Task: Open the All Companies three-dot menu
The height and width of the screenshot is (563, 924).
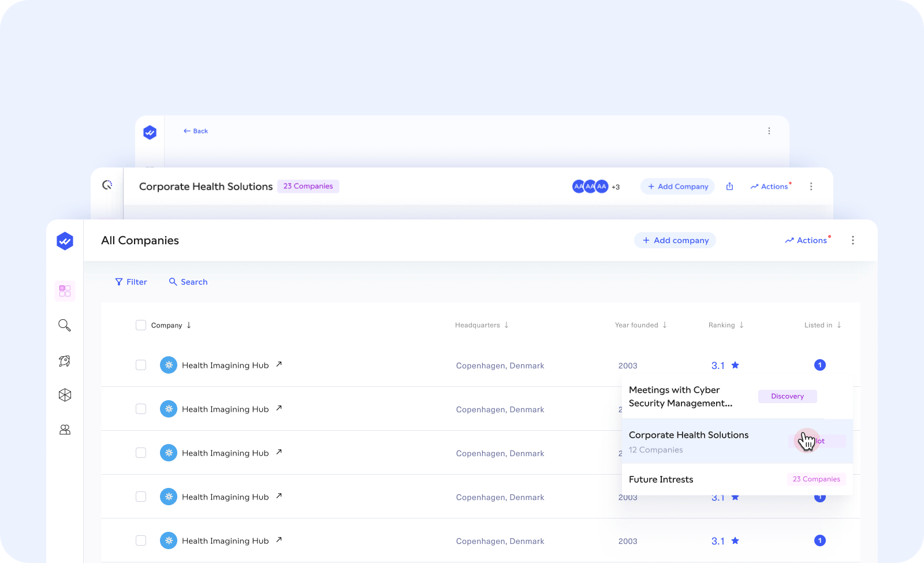Action: 852,240
